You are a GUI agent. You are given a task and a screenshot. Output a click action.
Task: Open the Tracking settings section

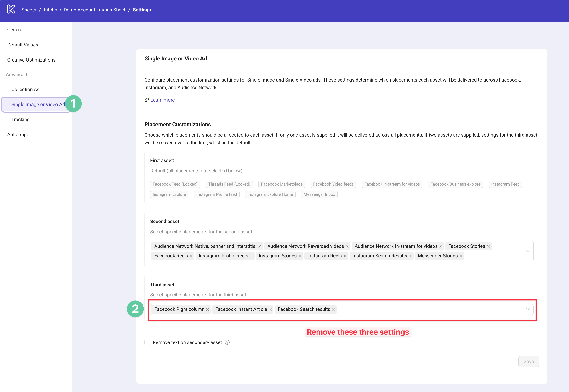[20, 119]
